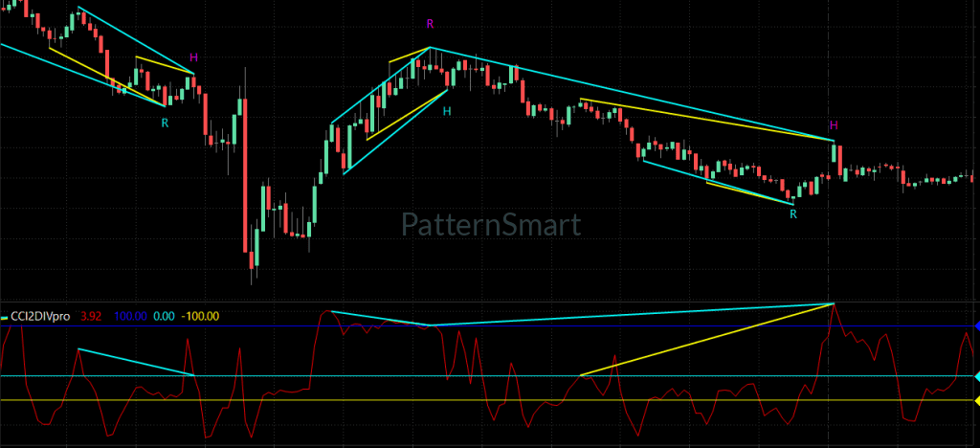Click the color icon beside CCI2DIVpro

[4, 317]
